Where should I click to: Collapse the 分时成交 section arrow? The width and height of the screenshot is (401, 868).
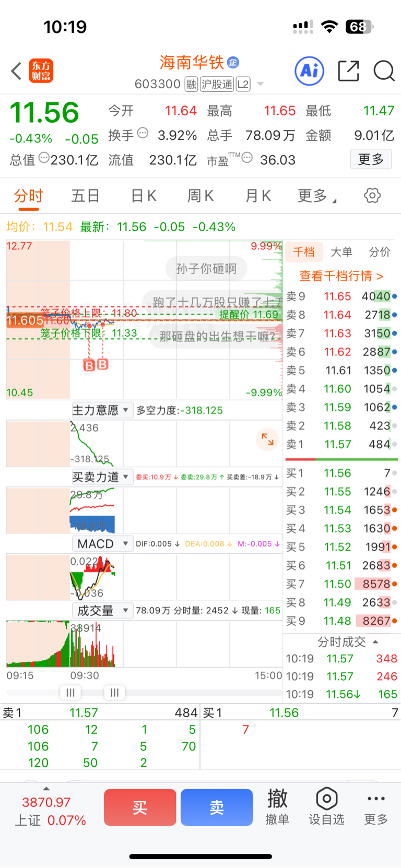tap(375, 642)
